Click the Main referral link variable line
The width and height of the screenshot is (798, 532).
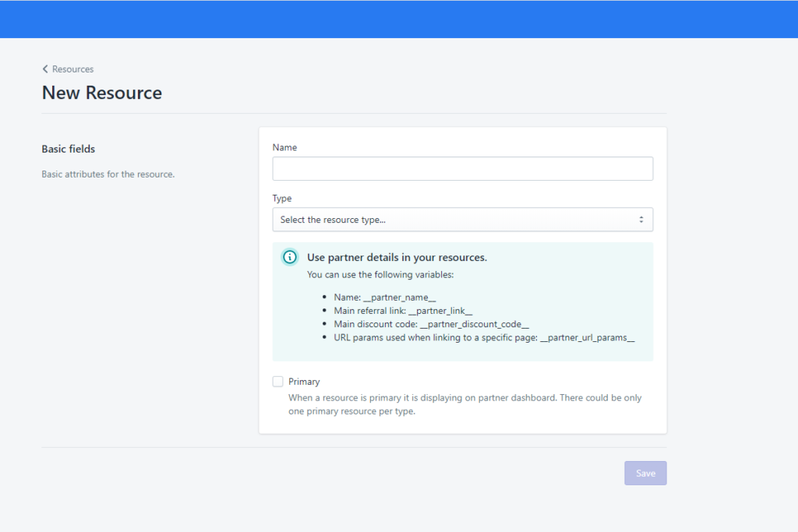click(x=403, y=311)
